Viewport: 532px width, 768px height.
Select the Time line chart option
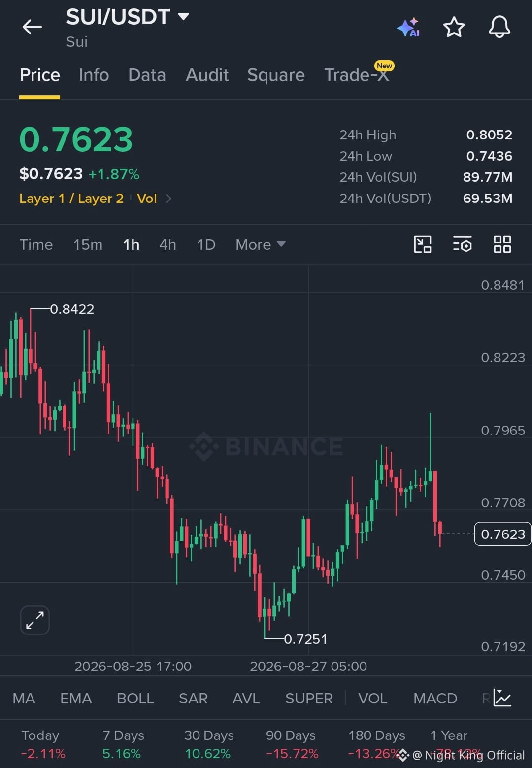[36, 244]
